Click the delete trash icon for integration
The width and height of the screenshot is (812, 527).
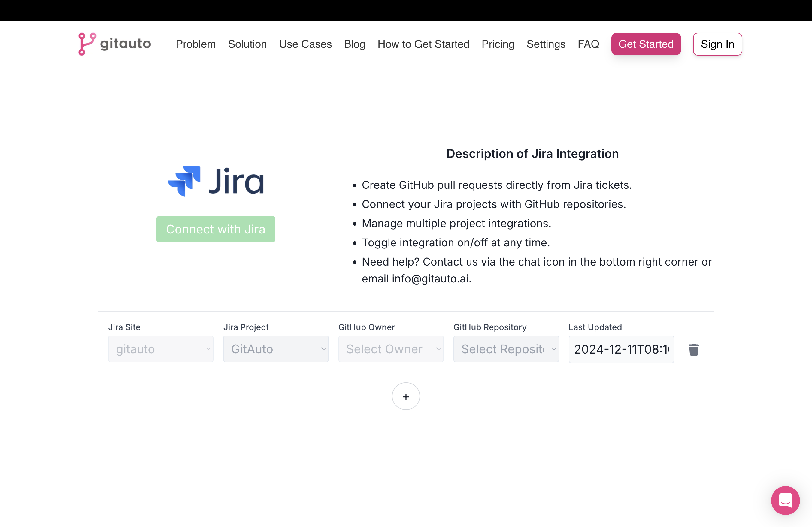694,349
